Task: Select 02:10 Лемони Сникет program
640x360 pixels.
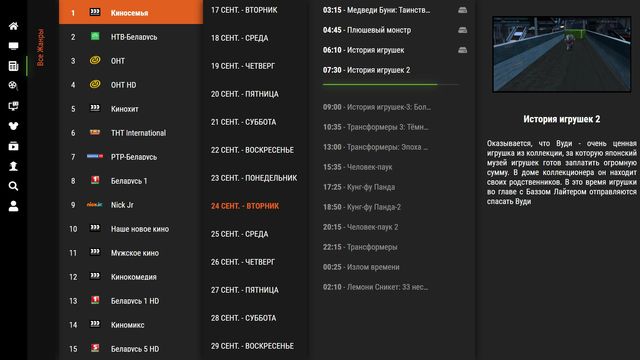Action: pyautogui.click(x=376, y=287)
